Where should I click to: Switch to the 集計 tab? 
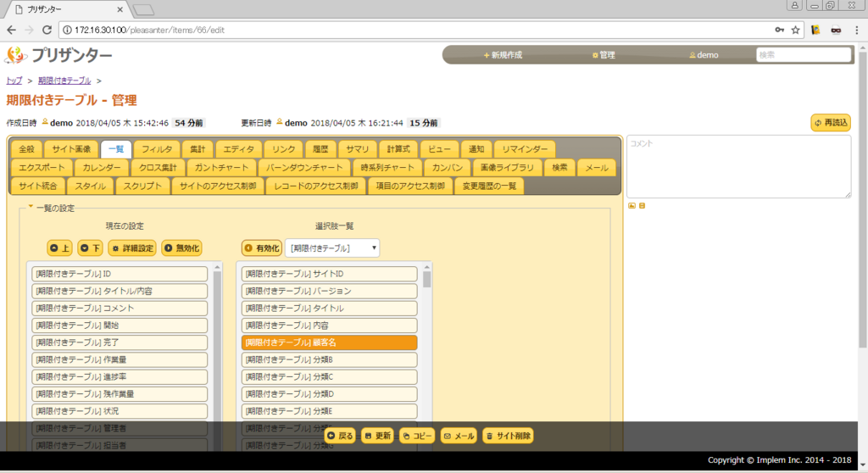click(x=198, y=149)
